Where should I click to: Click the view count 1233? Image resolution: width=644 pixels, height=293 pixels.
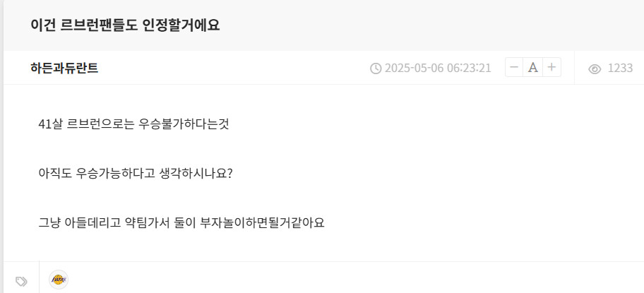[x=620, y=68]
